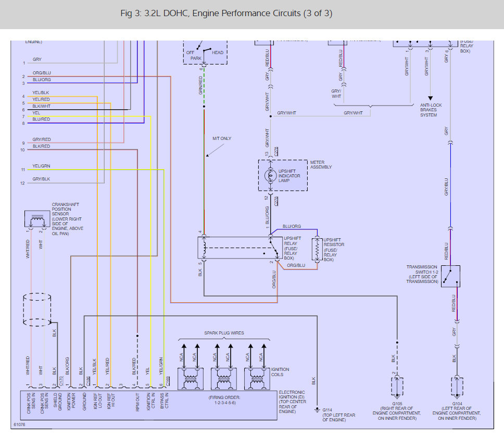Click the dashed shielded-cable cylinder symbol
504x438 pixels.
(37, 310)
